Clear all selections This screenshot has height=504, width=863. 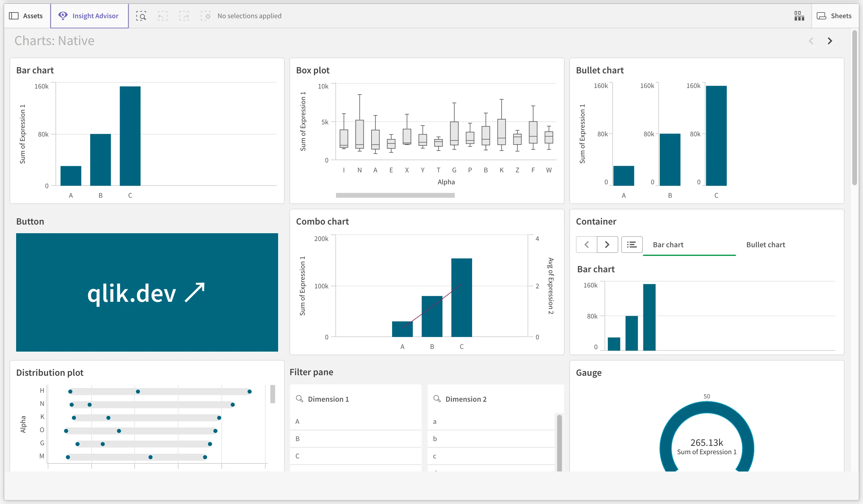tap(206, 16)
